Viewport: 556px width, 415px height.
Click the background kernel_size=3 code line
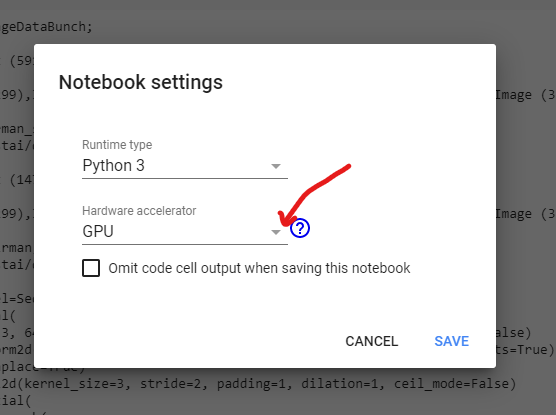tap(258, 384)
